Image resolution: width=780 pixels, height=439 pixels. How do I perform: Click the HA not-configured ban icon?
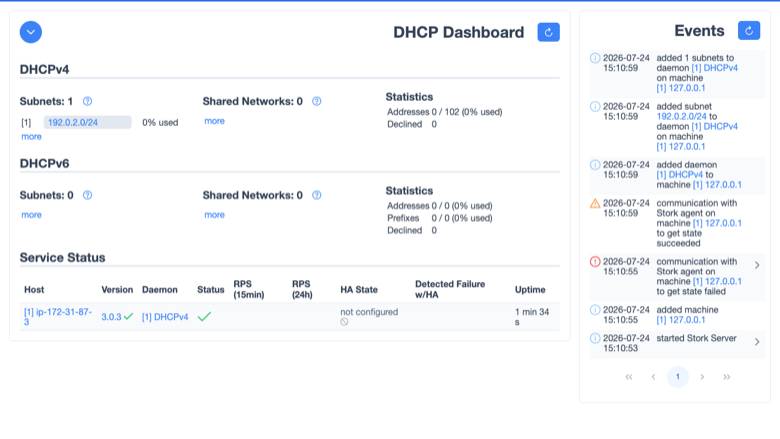point(344,322)
